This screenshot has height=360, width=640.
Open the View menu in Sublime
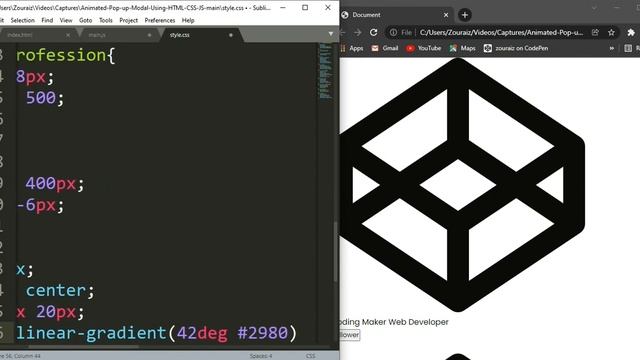[x=66, y=20]
